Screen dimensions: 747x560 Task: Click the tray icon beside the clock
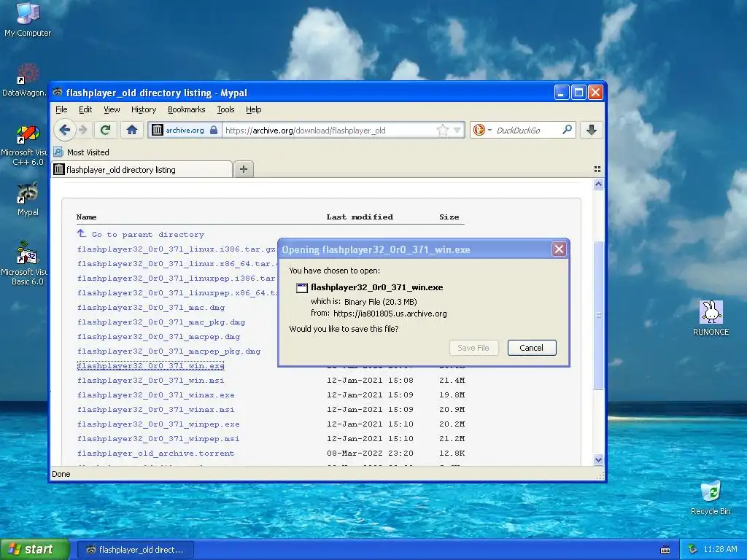692,549
